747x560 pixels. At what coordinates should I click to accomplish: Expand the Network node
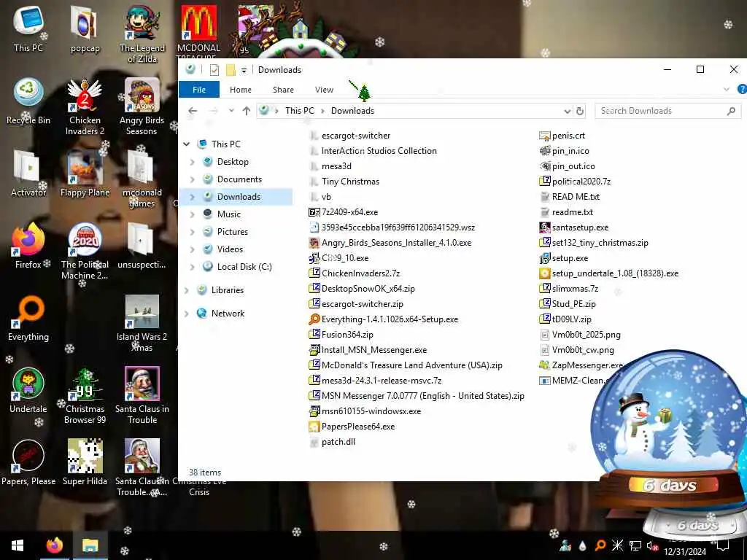tap(187, 314)
